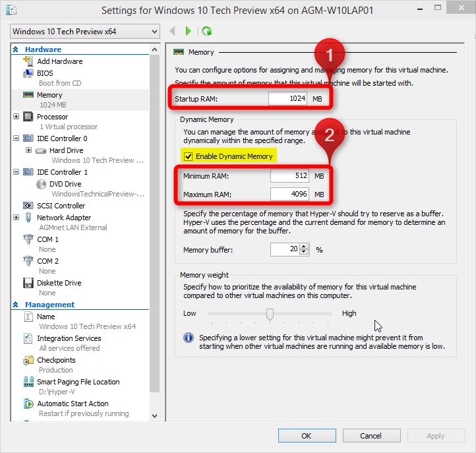Screen dimensions: 476x453
Task: Click in the Maximum RAM field
Action: [x=289, y=195]
